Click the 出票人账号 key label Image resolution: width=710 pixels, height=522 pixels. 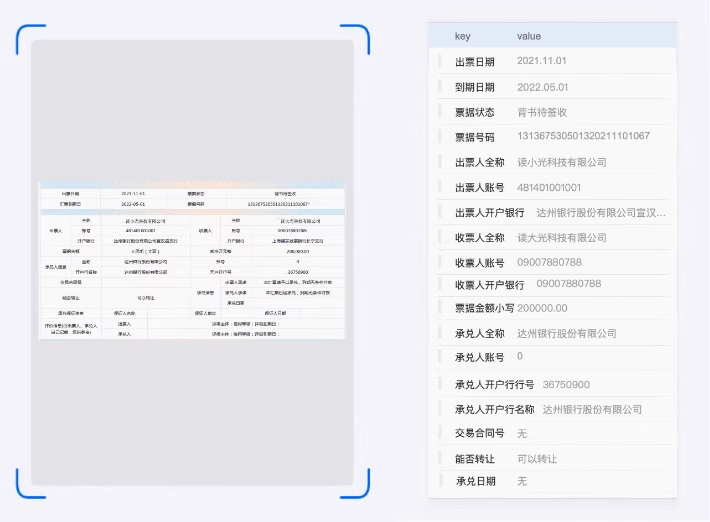pos(480,187)
